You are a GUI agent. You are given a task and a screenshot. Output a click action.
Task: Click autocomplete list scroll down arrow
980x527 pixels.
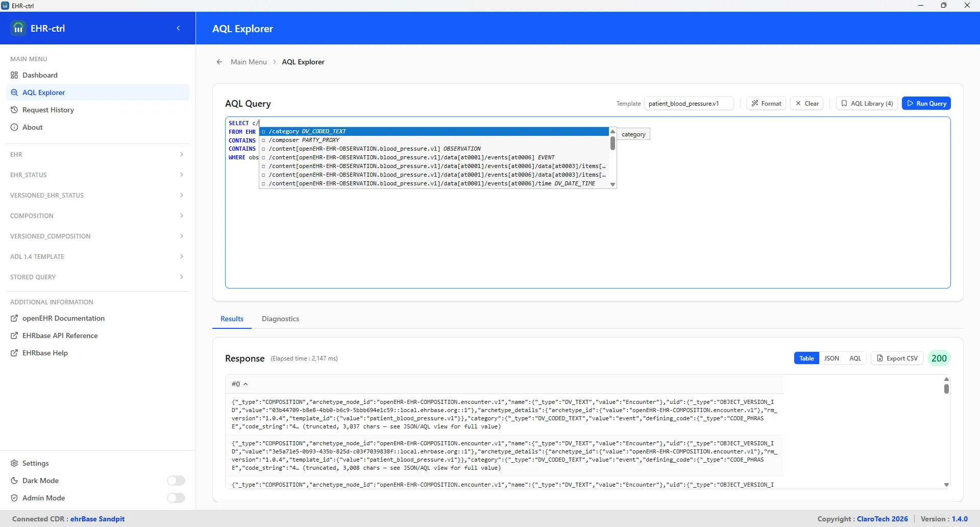click(612, 184)
